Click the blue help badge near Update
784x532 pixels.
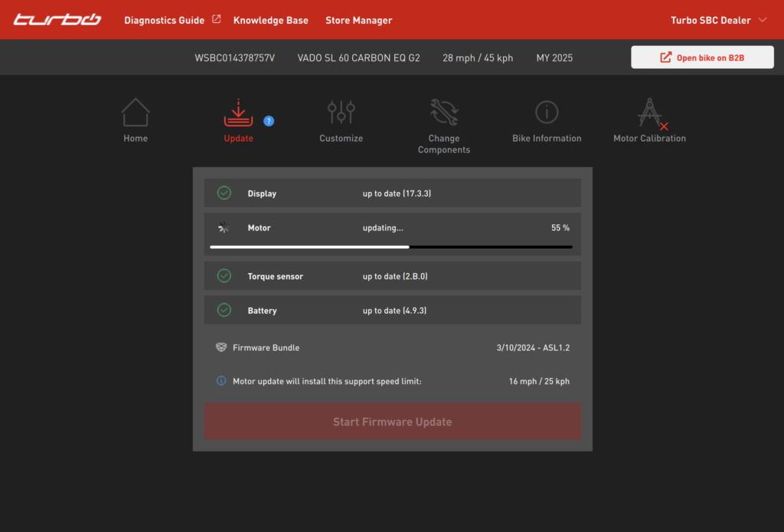(x=269, y=121)
